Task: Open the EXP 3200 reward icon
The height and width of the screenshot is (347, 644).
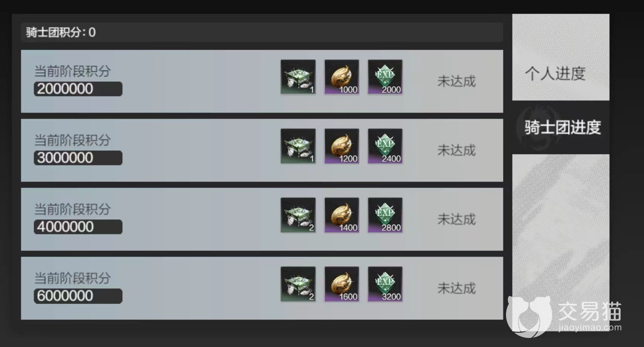Action: (x=385, y=284)
